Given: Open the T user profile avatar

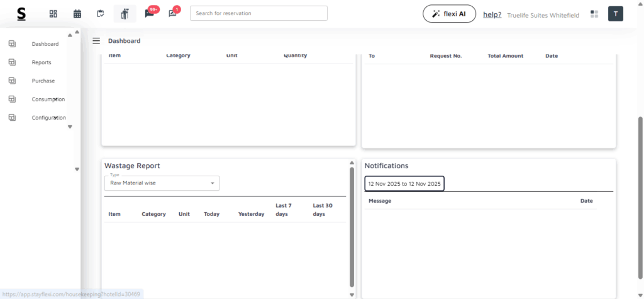Looking at the screenshot, I should 615,14.
